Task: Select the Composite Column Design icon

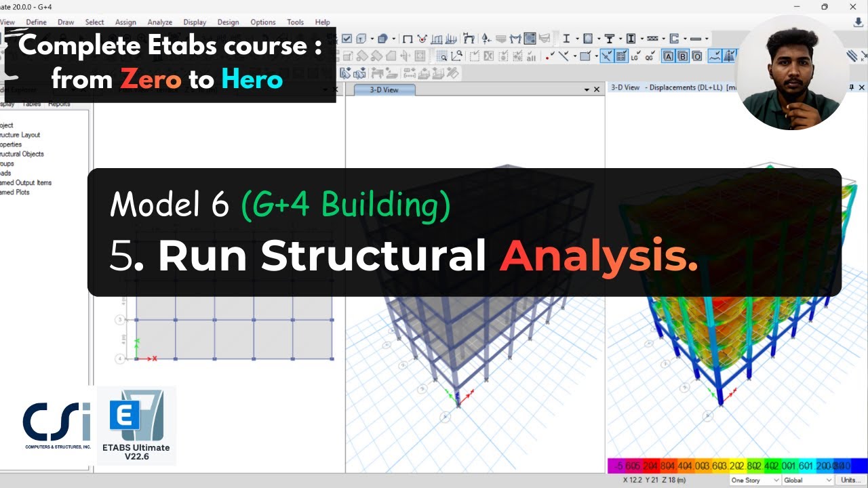Action: (631, 39)
